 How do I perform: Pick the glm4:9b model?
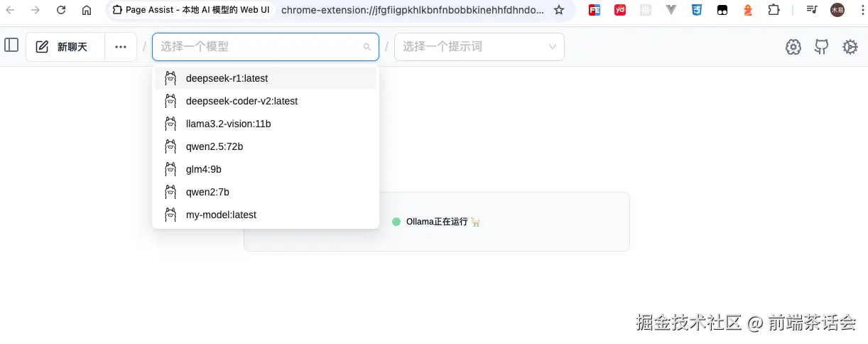point(266,169)
